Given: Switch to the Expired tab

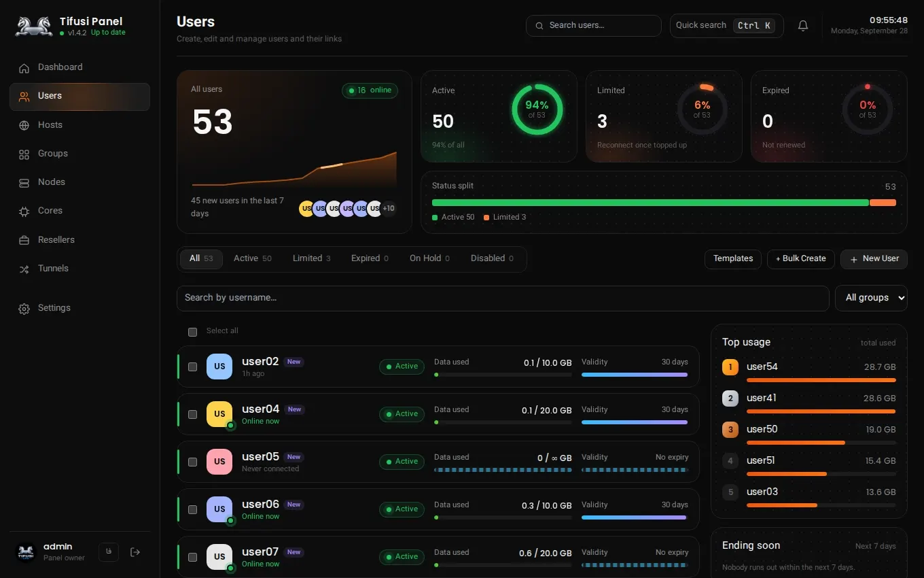Looking at the screenshot, I should [370, 258].
